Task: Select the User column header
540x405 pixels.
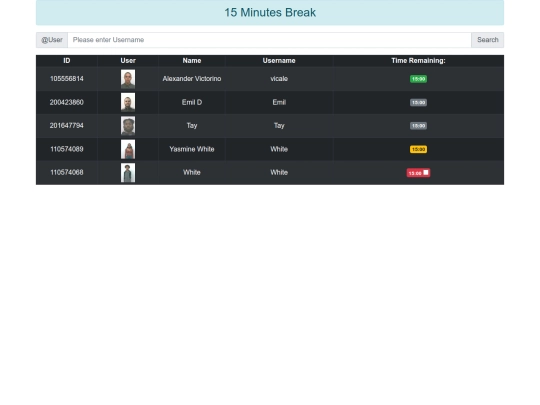Action: pos(128,61)
